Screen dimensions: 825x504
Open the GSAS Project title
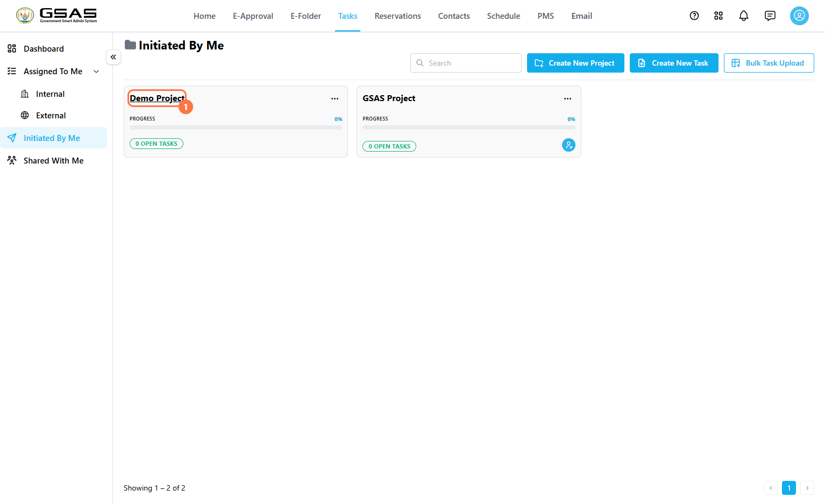(x=389, y=98)
